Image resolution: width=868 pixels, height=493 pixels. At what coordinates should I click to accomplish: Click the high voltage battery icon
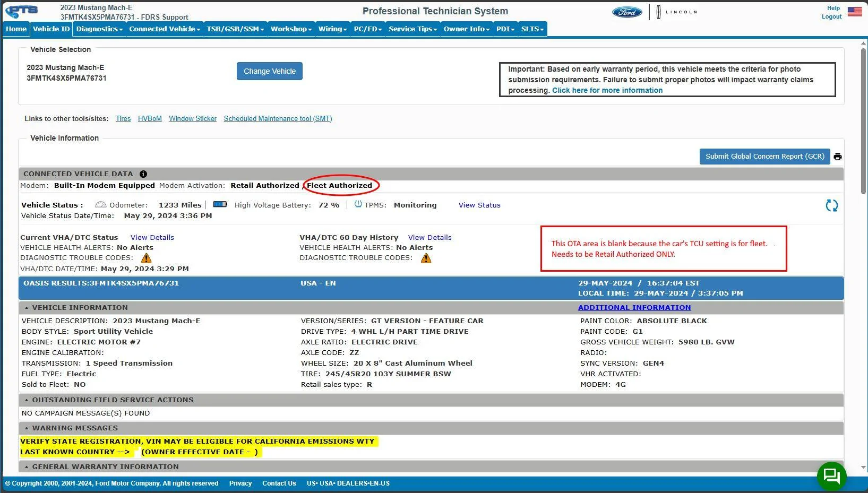tap(220, 204)
